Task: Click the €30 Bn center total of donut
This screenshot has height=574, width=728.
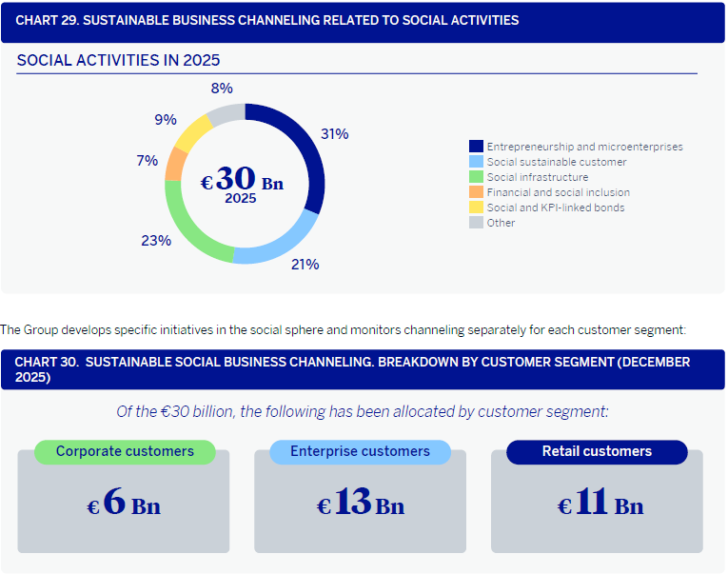Action: point(242,182)
